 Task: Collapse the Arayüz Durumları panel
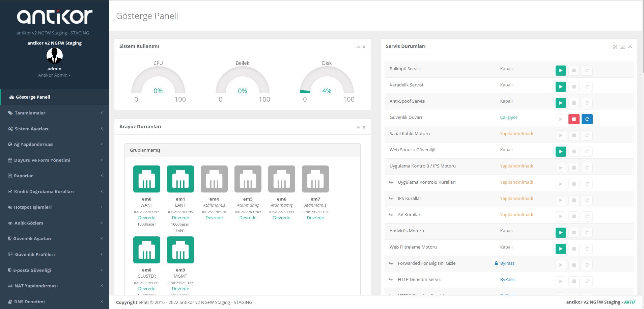coord(358,127)
